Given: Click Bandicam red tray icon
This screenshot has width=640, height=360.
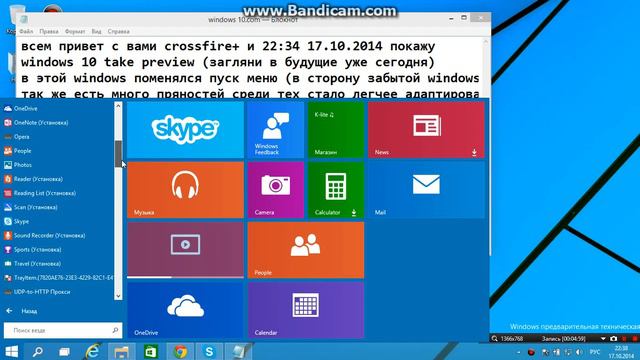Looking at the screenshot, I should (531, 352).
